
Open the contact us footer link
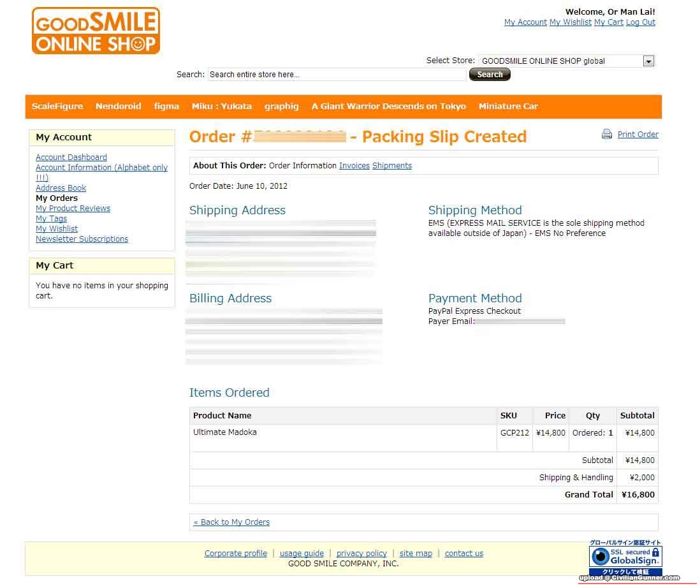tap(463, 554)
